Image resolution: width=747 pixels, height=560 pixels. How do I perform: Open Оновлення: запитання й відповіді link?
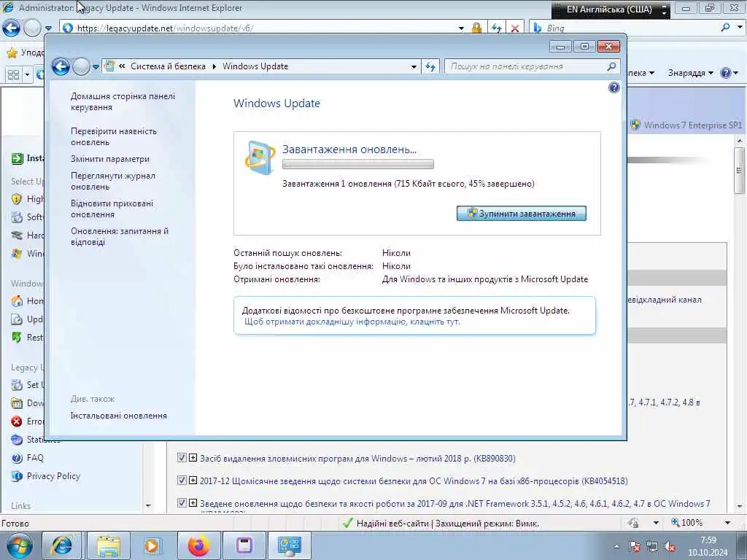[120, 237]
